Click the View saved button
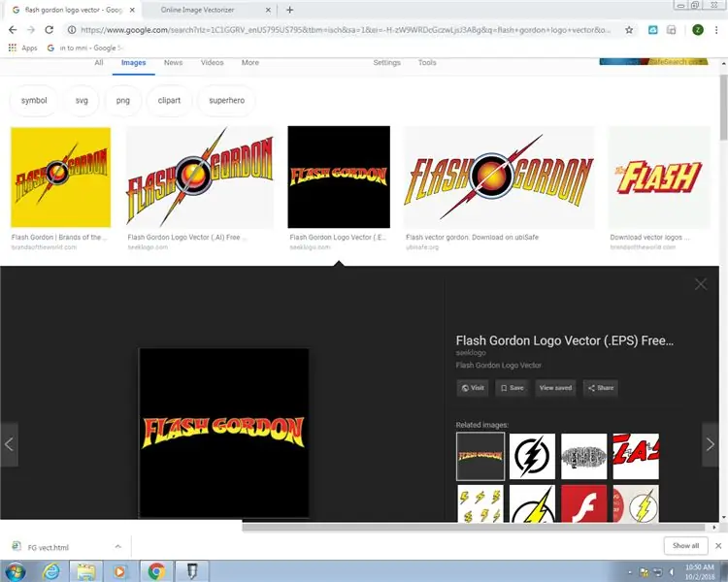This screenshot has width=728, height=582. tap(556, 388)
